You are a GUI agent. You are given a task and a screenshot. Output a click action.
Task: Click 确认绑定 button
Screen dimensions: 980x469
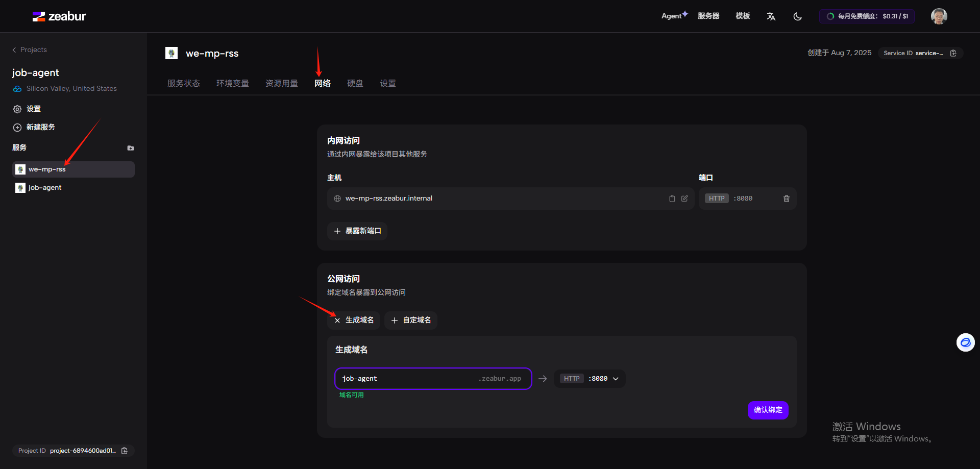tap(768, 410)
